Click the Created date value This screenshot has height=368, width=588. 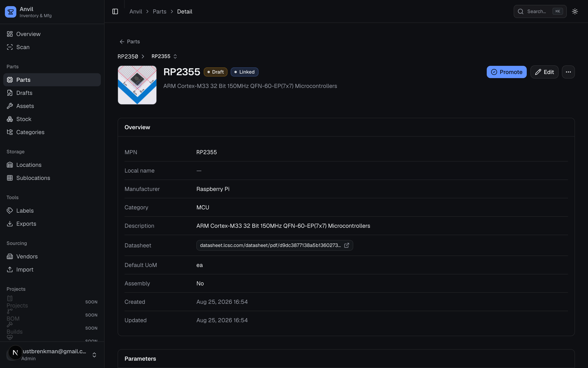coord(222,302)
